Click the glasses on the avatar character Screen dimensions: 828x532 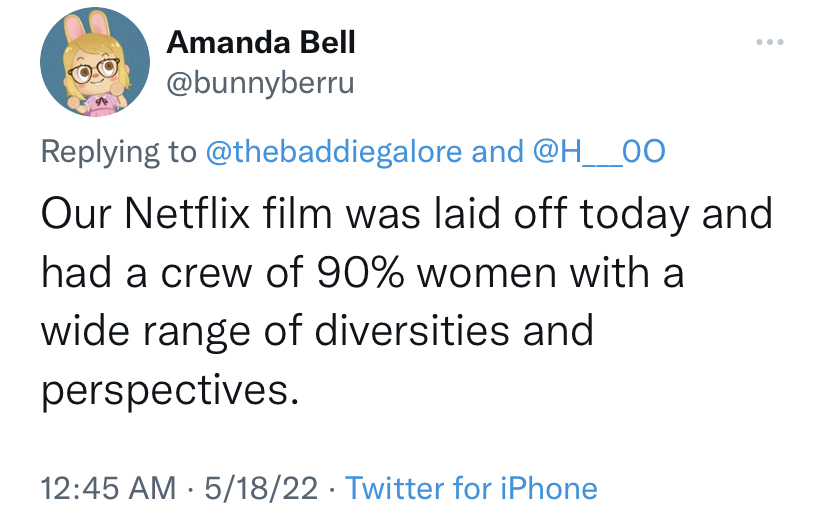pos(93,70)
